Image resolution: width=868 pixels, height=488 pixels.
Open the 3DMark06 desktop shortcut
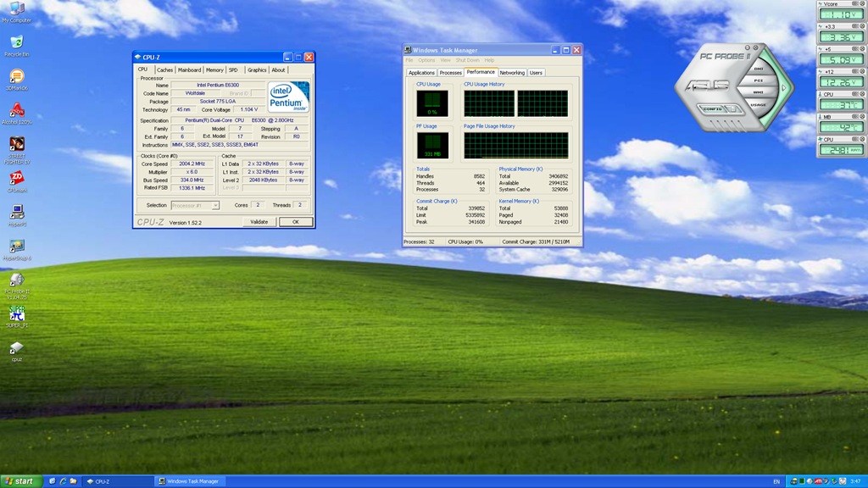pyautogui.click(x=16, y=77)
